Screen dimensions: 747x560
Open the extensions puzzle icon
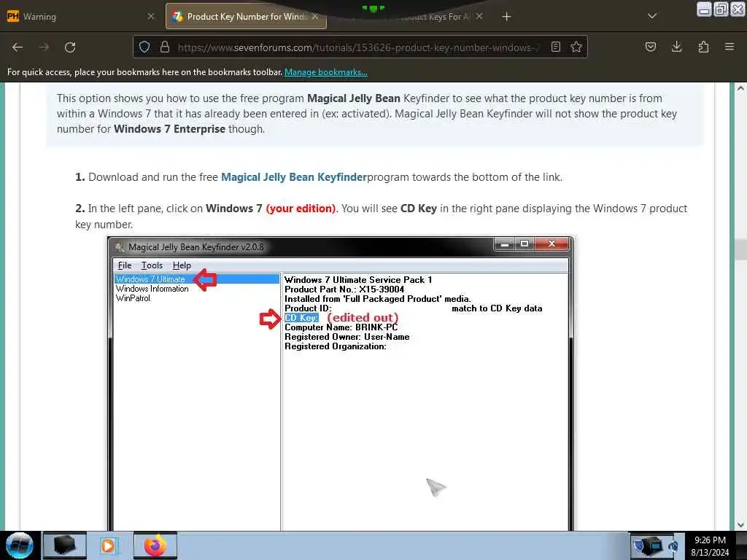coord(703,47)
